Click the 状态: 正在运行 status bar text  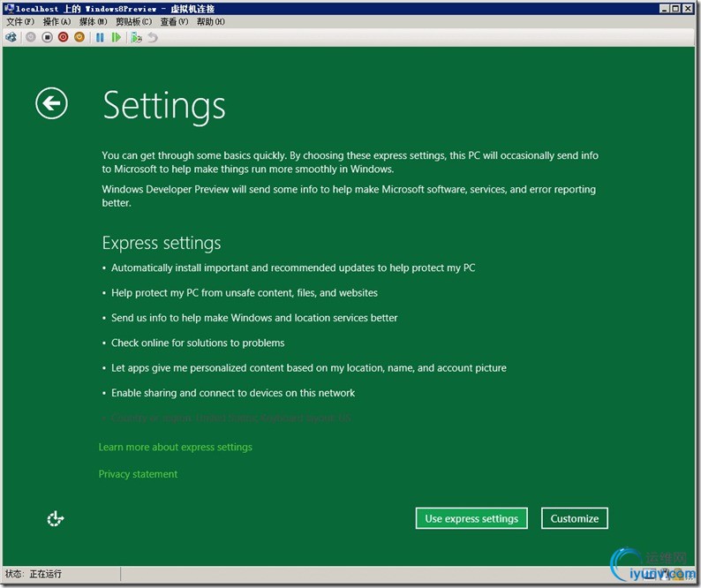tap(33, 574)
